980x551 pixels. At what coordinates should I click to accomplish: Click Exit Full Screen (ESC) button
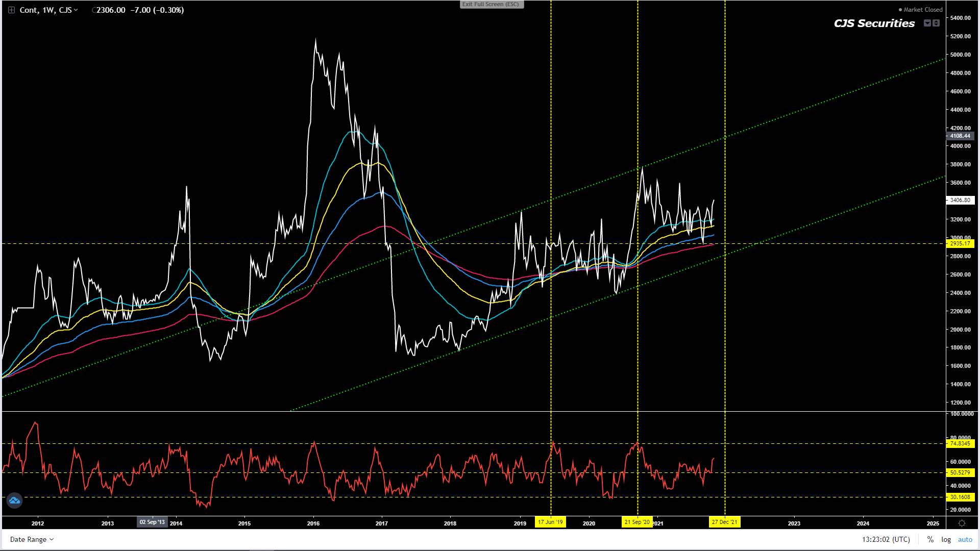491,4
